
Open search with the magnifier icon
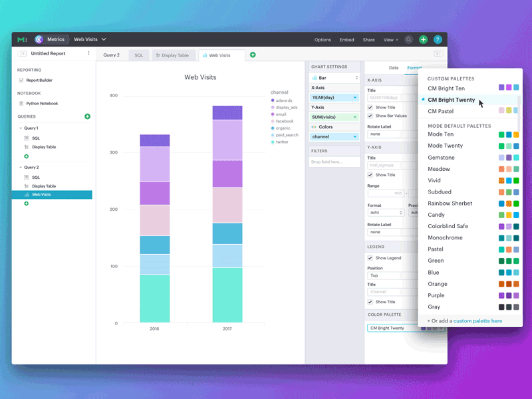point(409,40)
